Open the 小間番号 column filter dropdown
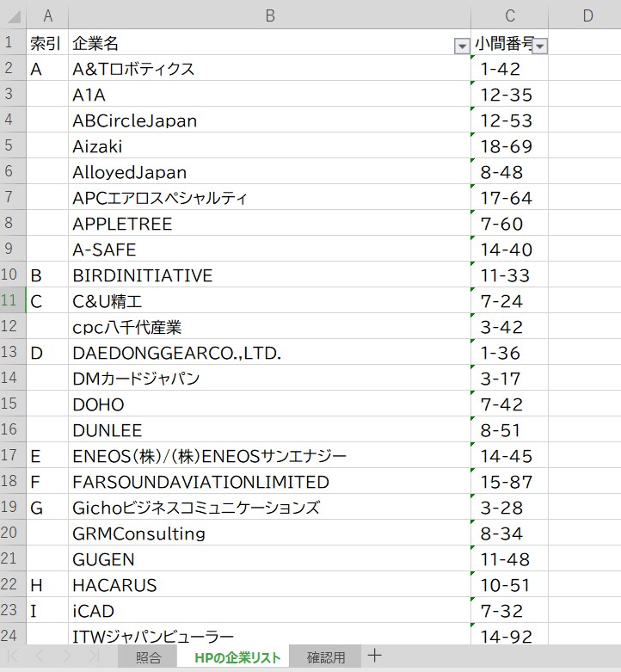Image resolution: width=621 pixels, height=672 pixels. point(539,46)
